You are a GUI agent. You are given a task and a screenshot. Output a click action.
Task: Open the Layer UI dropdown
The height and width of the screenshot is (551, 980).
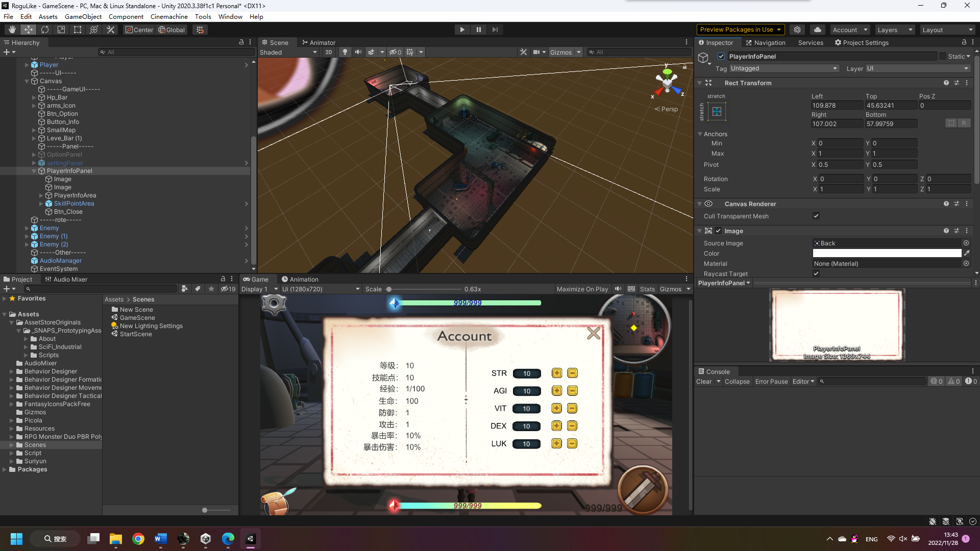(x=917, y=68)
